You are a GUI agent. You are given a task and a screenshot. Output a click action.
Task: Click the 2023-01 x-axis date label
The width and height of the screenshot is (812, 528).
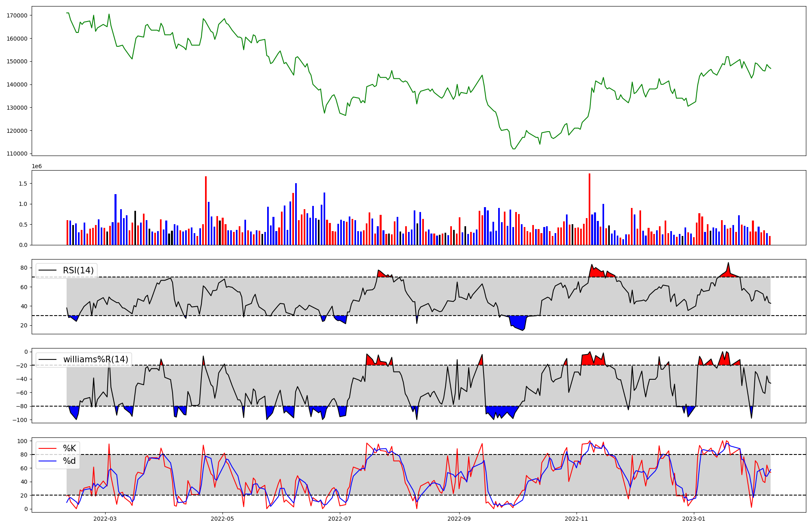coord(693,519)
